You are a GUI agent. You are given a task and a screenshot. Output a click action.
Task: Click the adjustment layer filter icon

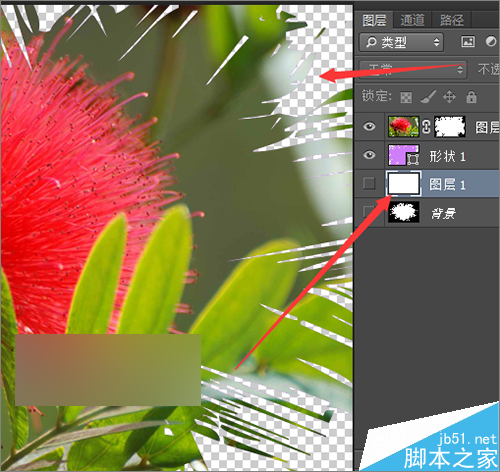pyautogui.click(x=491, y=42)
